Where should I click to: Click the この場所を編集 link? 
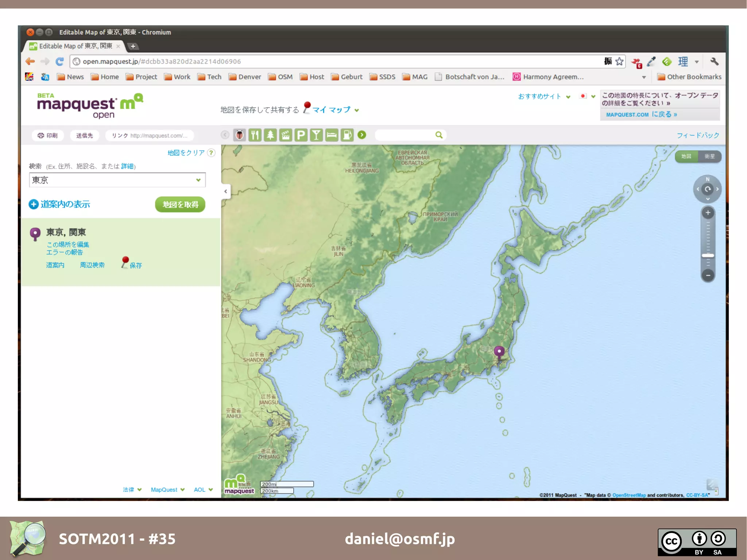[x=68, y=244]
